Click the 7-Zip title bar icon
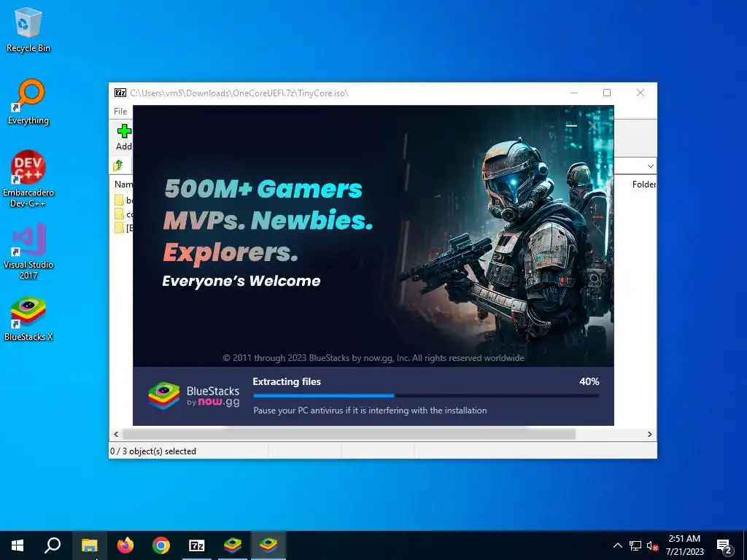Image resolution: width=747 pixels, height=560 pixels. (x=120, y=93)
